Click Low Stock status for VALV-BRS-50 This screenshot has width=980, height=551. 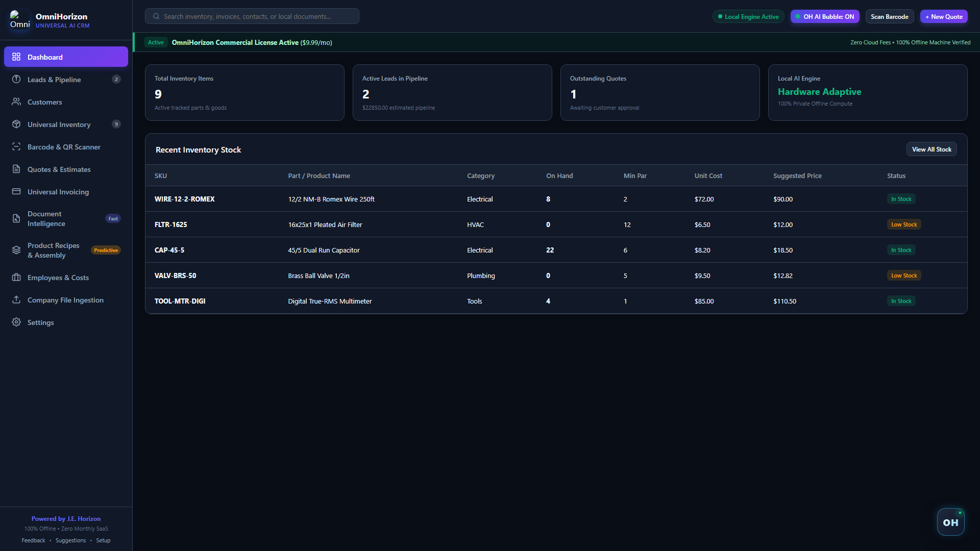pos(904,275)
